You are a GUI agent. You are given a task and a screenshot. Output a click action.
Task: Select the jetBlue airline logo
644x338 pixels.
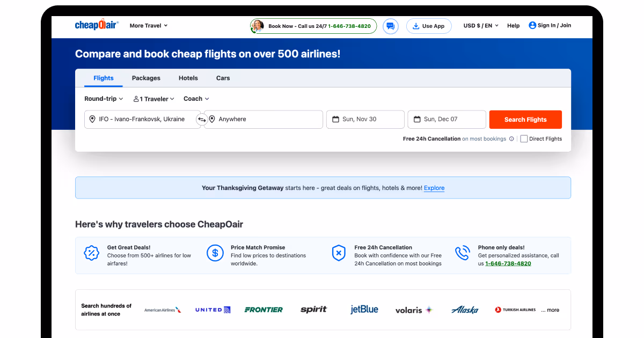364,309
